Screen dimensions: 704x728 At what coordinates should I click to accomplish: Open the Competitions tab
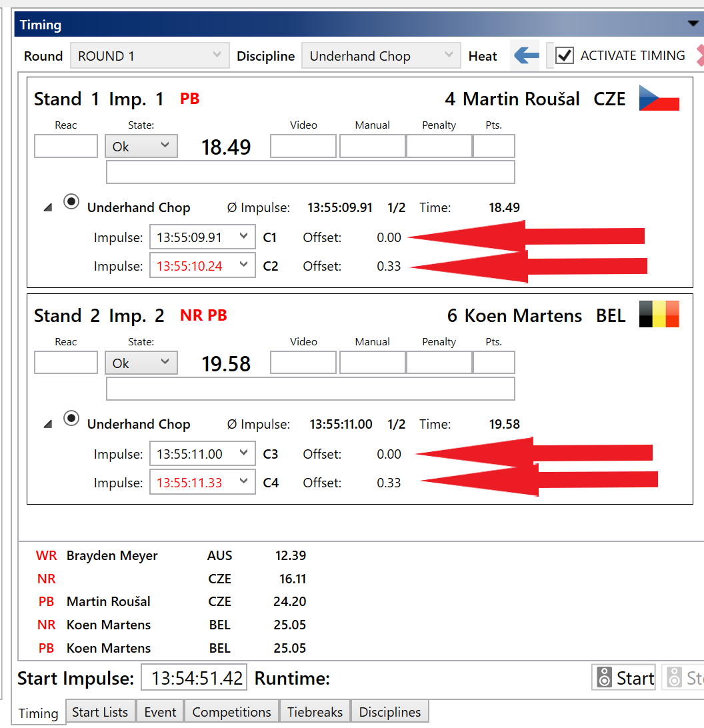pyautogui.click(x=231, y=712)
